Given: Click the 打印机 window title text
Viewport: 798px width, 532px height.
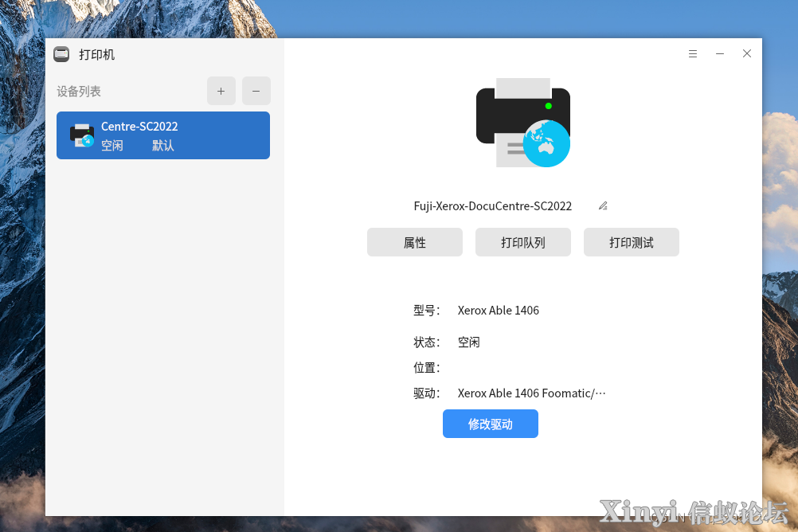Looking at the screenshot, I should 96,54.
